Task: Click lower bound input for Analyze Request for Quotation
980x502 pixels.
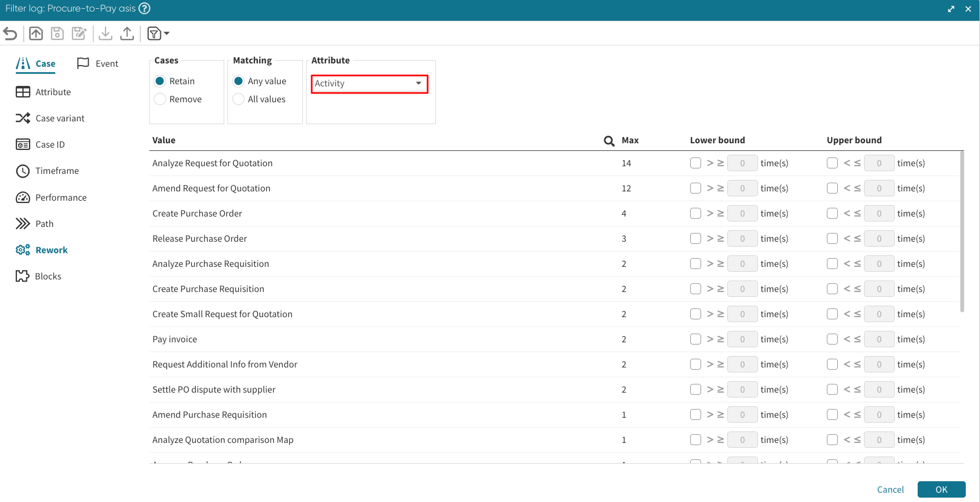Action: [742, 163]
